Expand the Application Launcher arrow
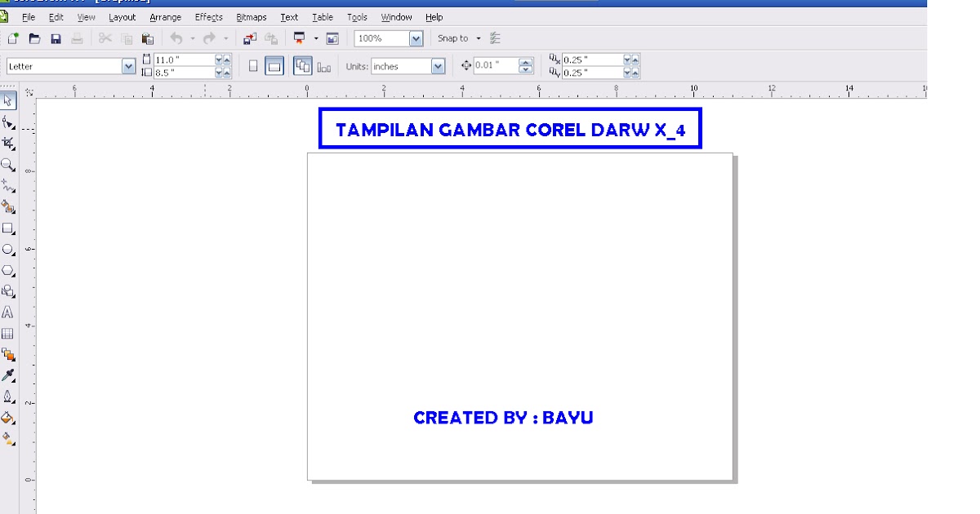 (x=316, y=38)
